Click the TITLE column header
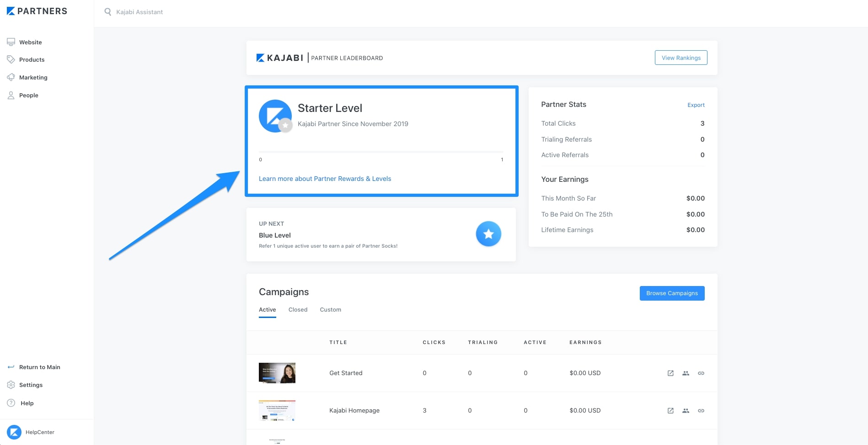This screenshot has height=445, width=868. click(x=338, y=342)
